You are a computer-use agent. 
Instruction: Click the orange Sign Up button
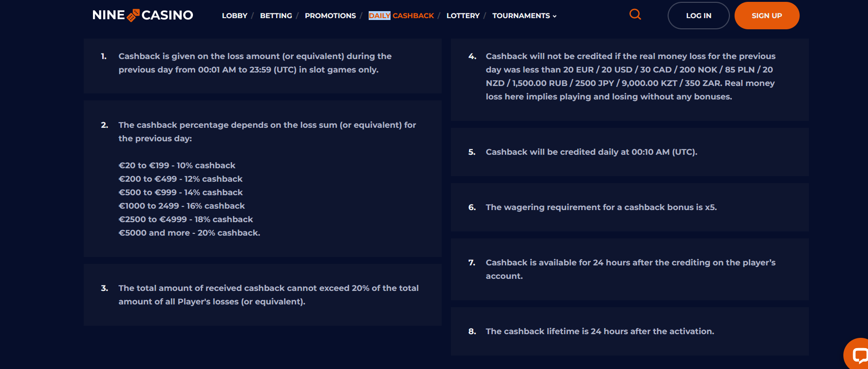click(767, 15)
